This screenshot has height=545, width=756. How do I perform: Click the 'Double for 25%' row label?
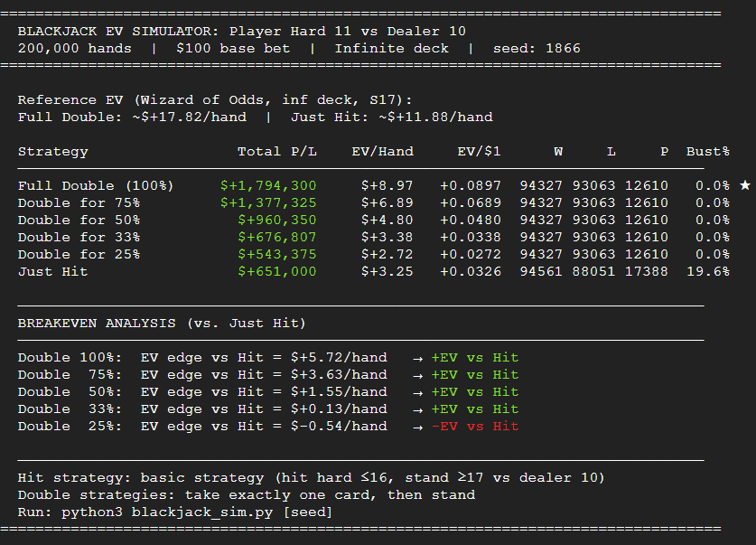79,255
